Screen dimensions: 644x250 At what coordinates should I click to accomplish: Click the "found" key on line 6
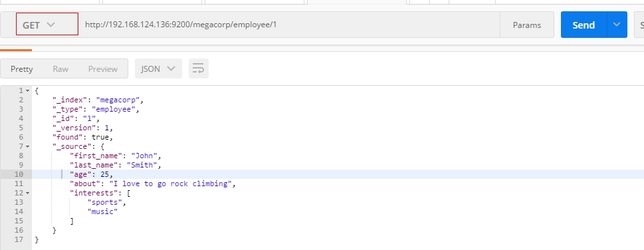[x=68, y=137]
